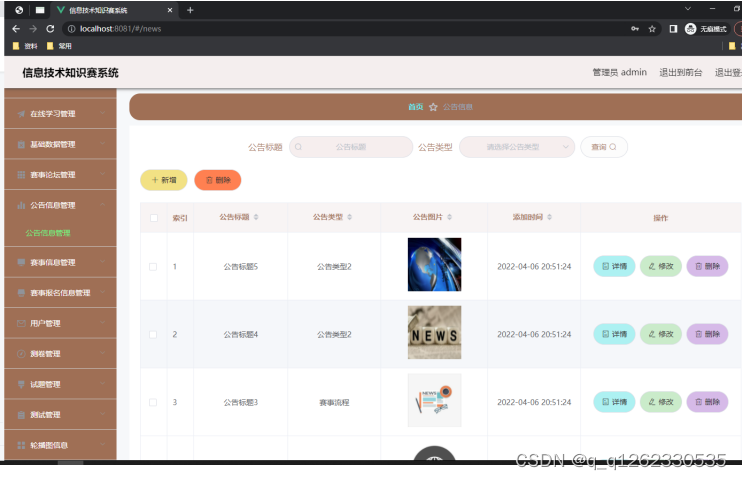Image resolution: width=742 pixels, height=480 pixels.
Task: Open the NEWS blocks thumbnail for 公告标题4
Action: (x=434, y=332)
